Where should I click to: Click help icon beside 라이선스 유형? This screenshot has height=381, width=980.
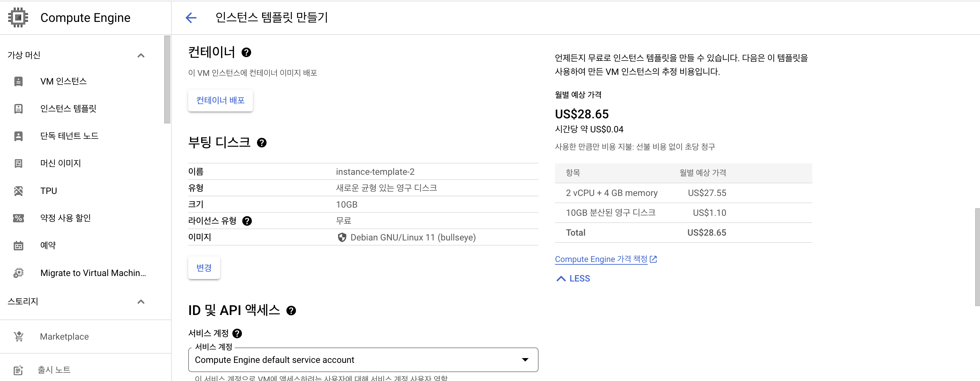[247, 221]
